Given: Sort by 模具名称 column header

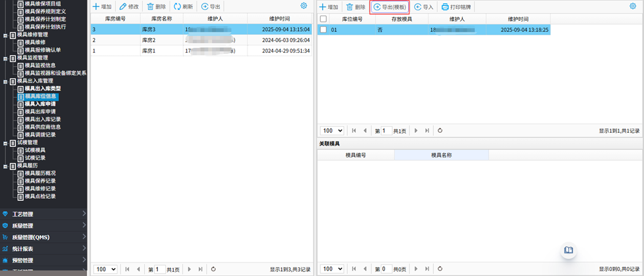Looking at the screenshot, I should [x=441, y=155].
